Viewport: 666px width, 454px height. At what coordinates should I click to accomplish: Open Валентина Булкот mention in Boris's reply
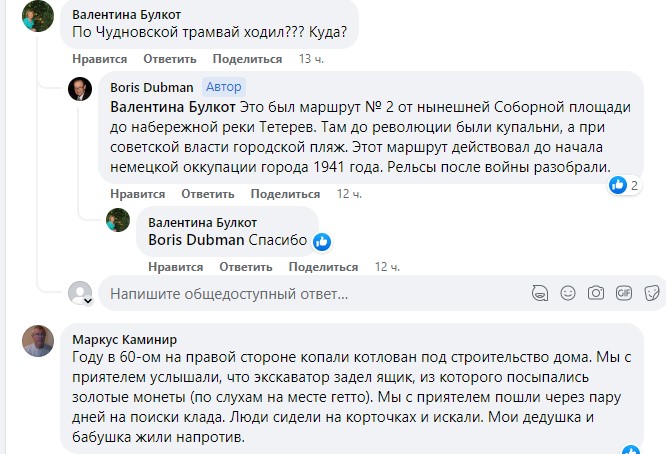pyautogui.click(x=172, y=107)
